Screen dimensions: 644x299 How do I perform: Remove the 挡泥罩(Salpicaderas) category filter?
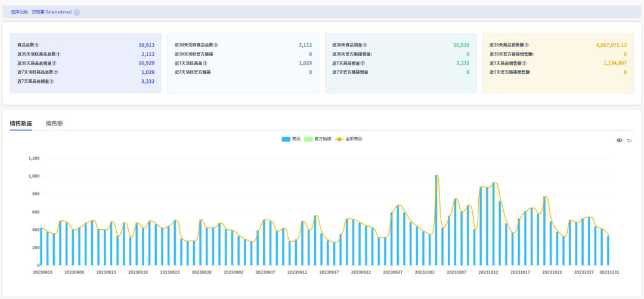[x=77, y=12]
